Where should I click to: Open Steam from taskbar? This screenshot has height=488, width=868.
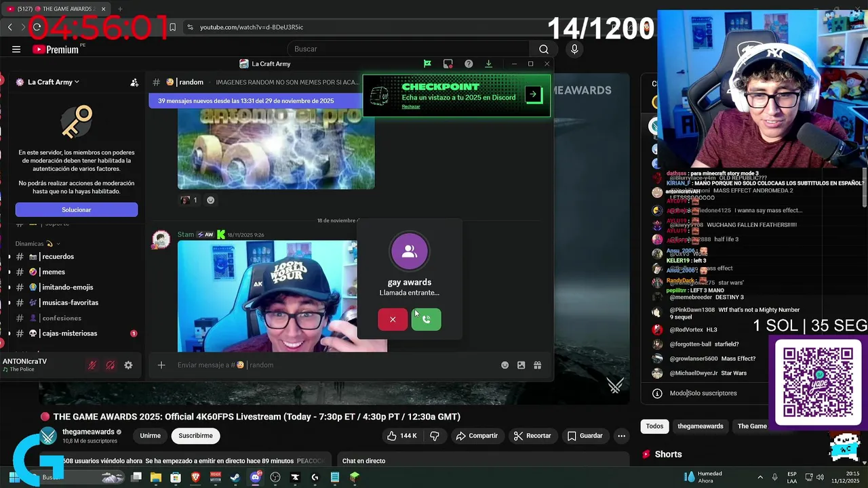click(235, 477)
